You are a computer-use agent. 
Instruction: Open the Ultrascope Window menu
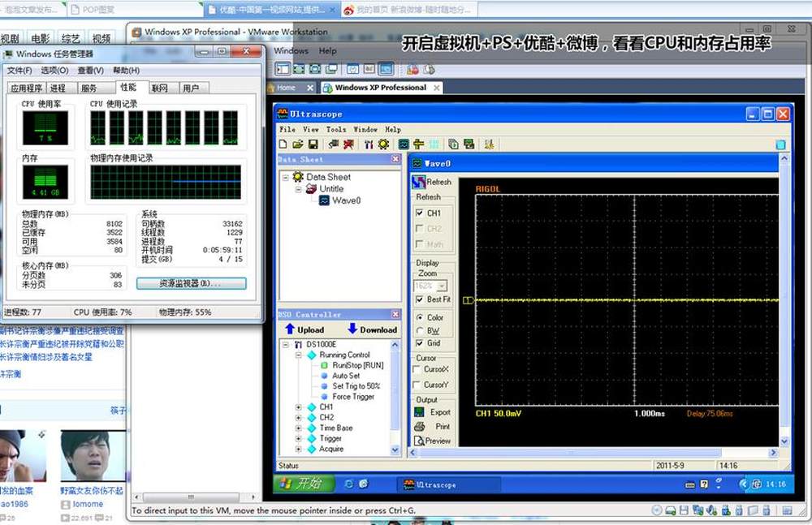(x=365, y=130)
